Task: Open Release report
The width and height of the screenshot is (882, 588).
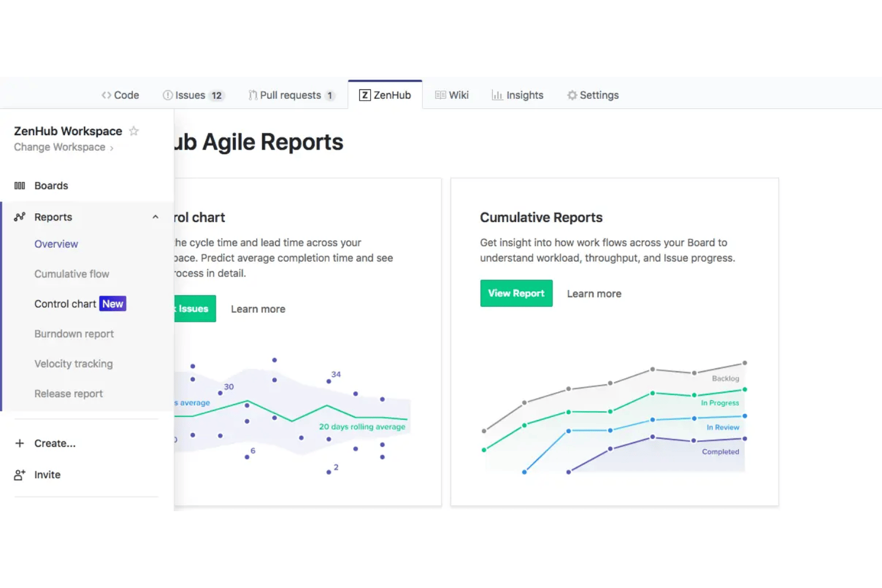Action: tap(69, 394)
